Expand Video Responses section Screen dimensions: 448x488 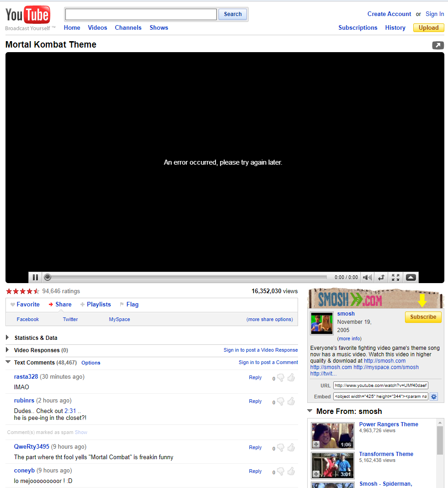point(8,350)
